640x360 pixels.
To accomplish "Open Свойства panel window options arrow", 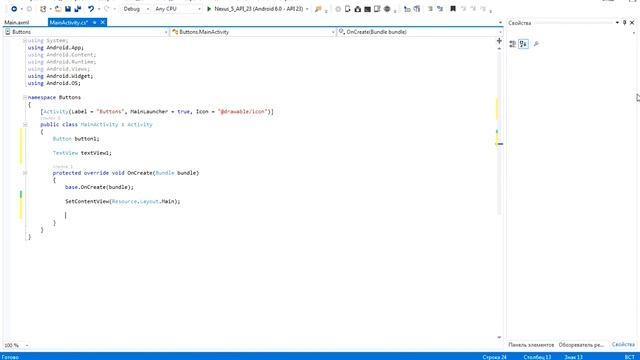I will [x=617, y=23].
